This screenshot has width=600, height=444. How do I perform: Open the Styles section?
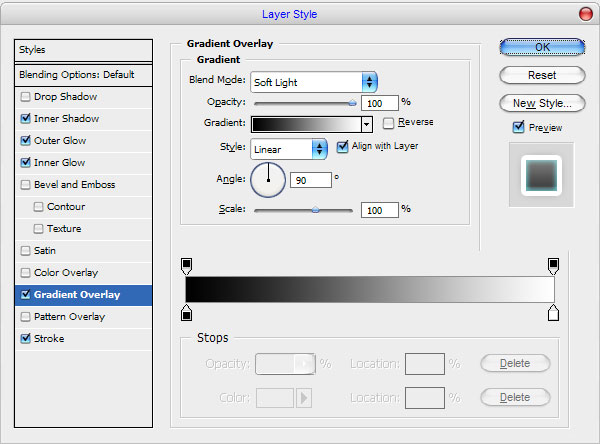coord(83,50)
